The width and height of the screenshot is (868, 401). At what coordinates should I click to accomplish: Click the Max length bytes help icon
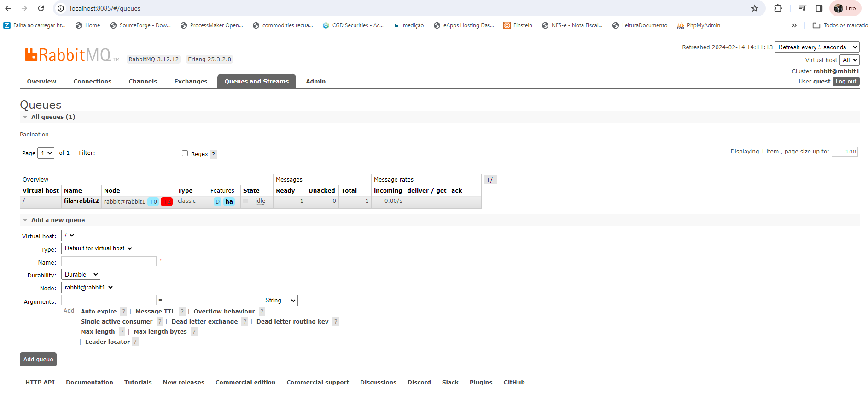click(x=194, y=332)
